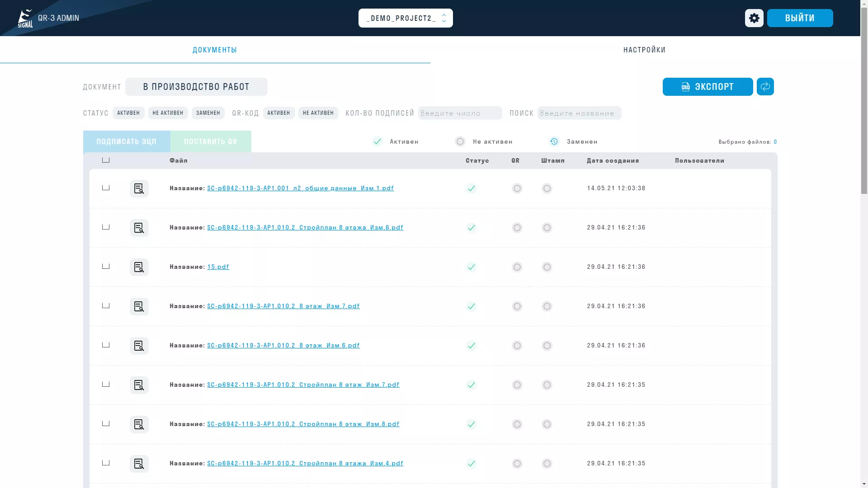
Task: Preview icon for Стройплан 8 этажа Изм.4.pdf
Action: pyautogui.click(x=139, y=464)
